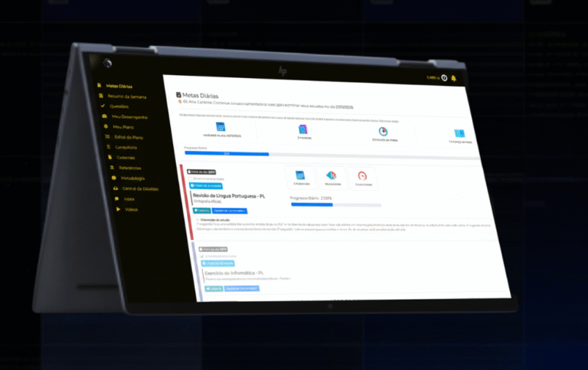The width and height of the screenshot is (588, 370).
Task: Open Resumo da Semana in the sidebar
Action: 126,97
